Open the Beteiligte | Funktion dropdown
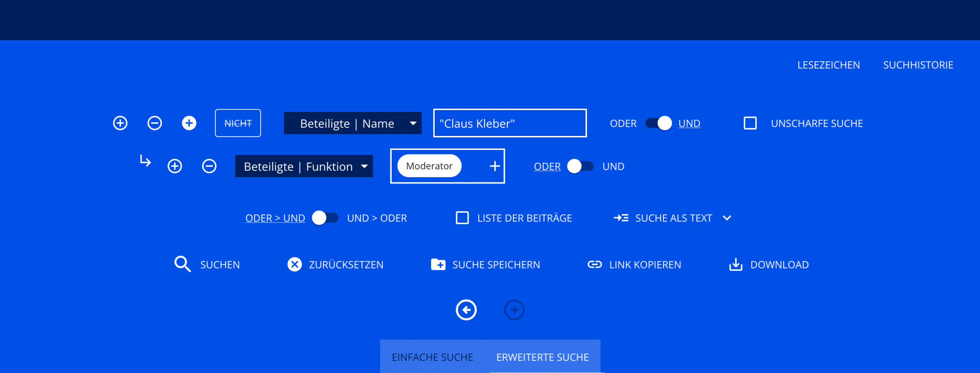 coord(304,166)
